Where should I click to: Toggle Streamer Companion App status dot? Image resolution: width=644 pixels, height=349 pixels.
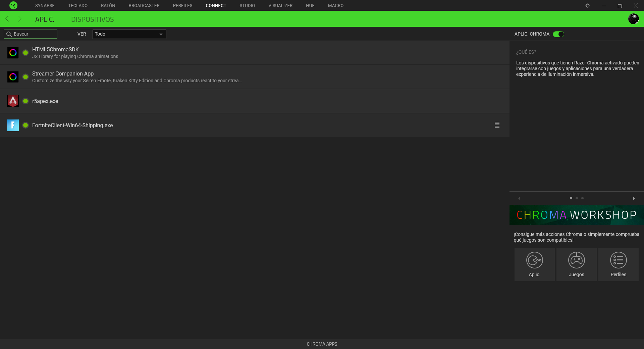pos(25,77)
